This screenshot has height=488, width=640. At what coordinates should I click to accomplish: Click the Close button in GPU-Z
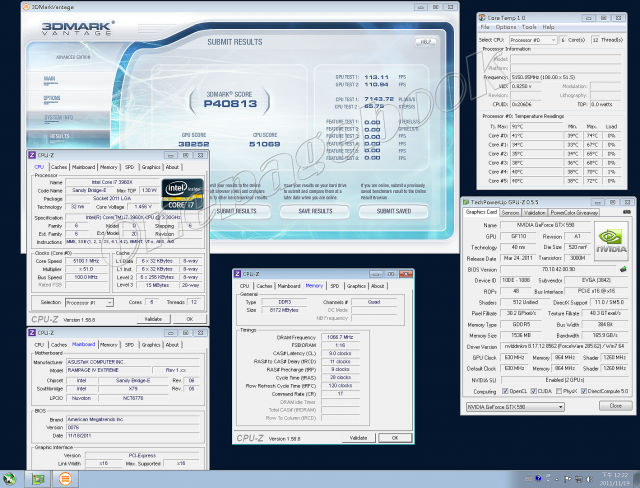615,406
